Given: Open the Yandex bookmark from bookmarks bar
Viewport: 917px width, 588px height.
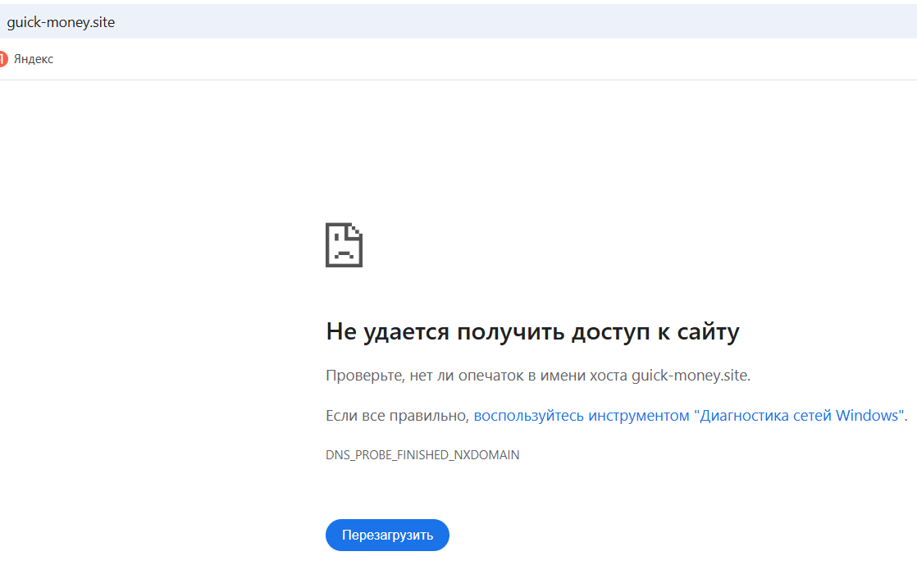Looking at the screenshot, I should coord(29,58).
